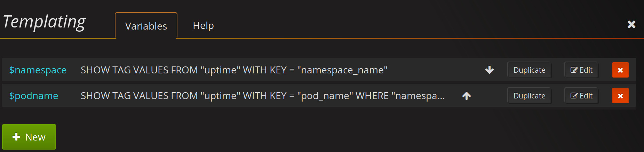The width and height of the screenshot is (644, 152).
Task: Duplicate the $podname variable
Action: pos(529,96)
